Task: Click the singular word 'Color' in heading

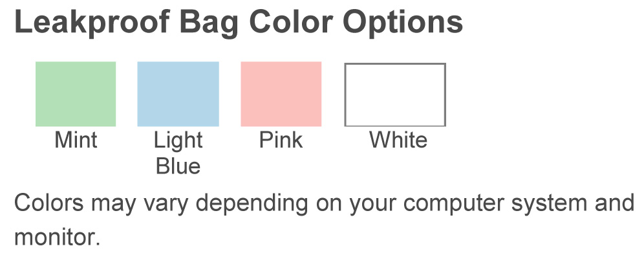Action: [290, 22]
